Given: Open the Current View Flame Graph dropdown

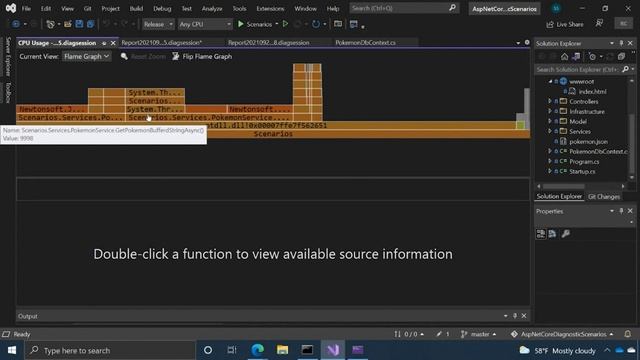Looking at the screenshot, I should [86, 56].
